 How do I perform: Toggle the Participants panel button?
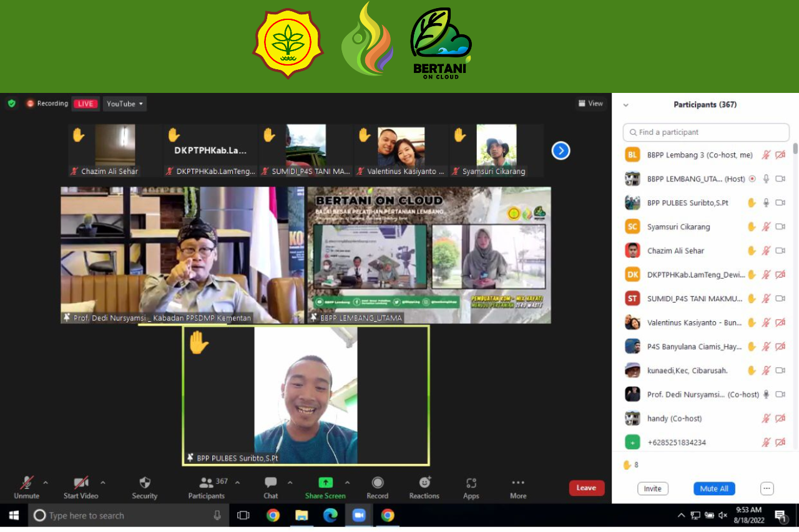coord(207,483)
